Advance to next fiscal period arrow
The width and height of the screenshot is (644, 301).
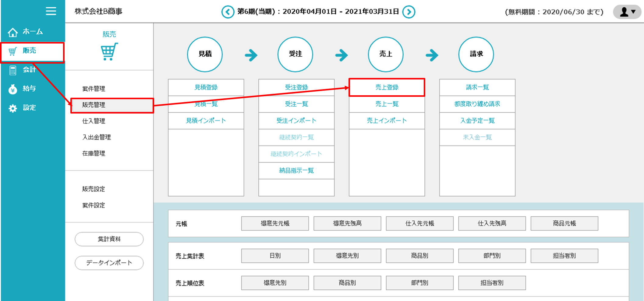409,12
